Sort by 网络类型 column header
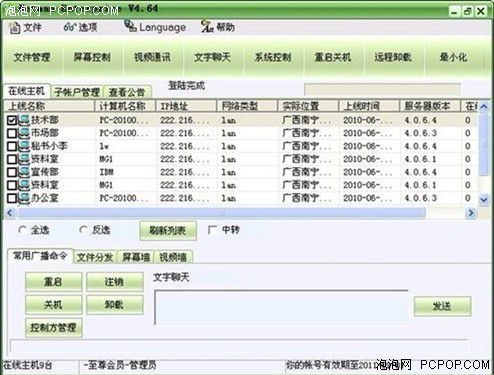Screen dimensions: 494x375 (247, 106)
